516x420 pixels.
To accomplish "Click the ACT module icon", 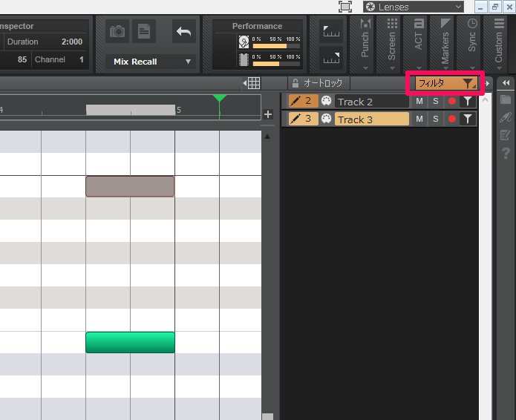I will [x=419, y=23].
